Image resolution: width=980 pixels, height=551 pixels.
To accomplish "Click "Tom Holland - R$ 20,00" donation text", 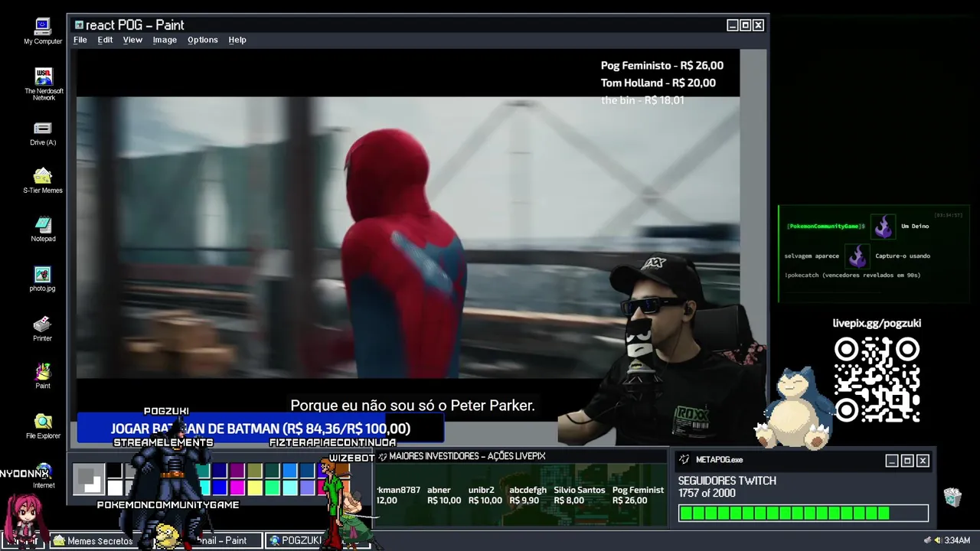I will click(x=658, y=83).
